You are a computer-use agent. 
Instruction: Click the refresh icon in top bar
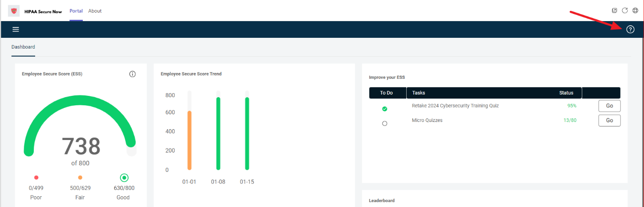pos(625,10)
